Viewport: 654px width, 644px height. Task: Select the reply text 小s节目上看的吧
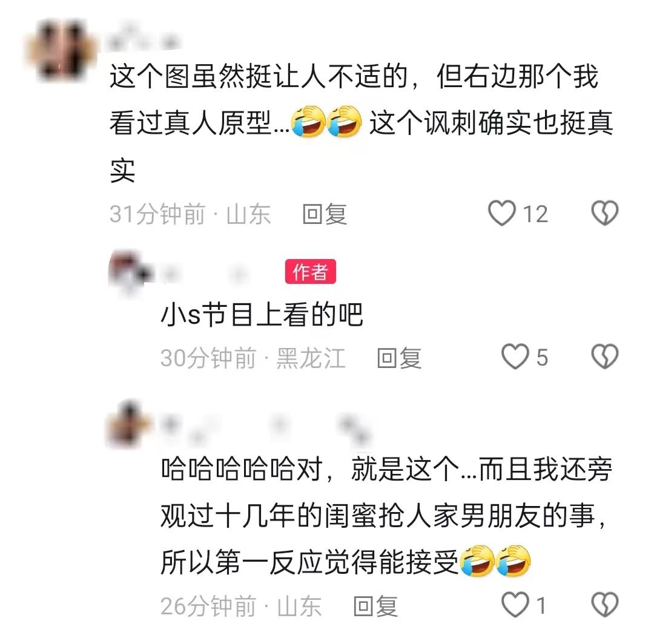pyautogui.click(x=262, y=314)
